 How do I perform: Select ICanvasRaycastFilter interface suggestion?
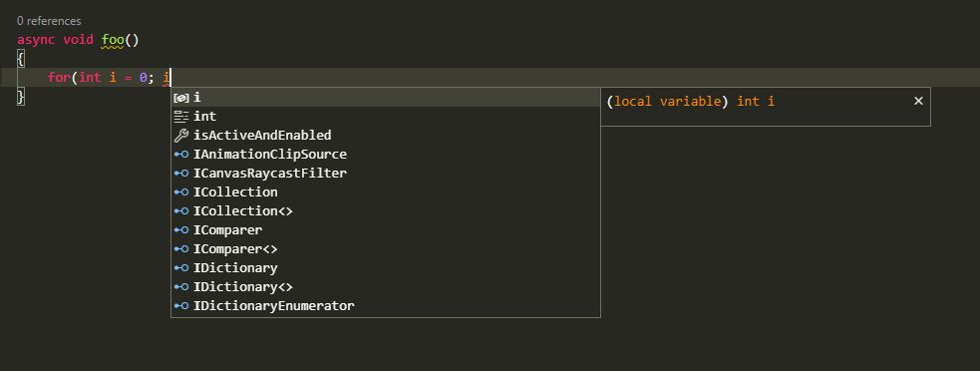(x=386, y=174)
